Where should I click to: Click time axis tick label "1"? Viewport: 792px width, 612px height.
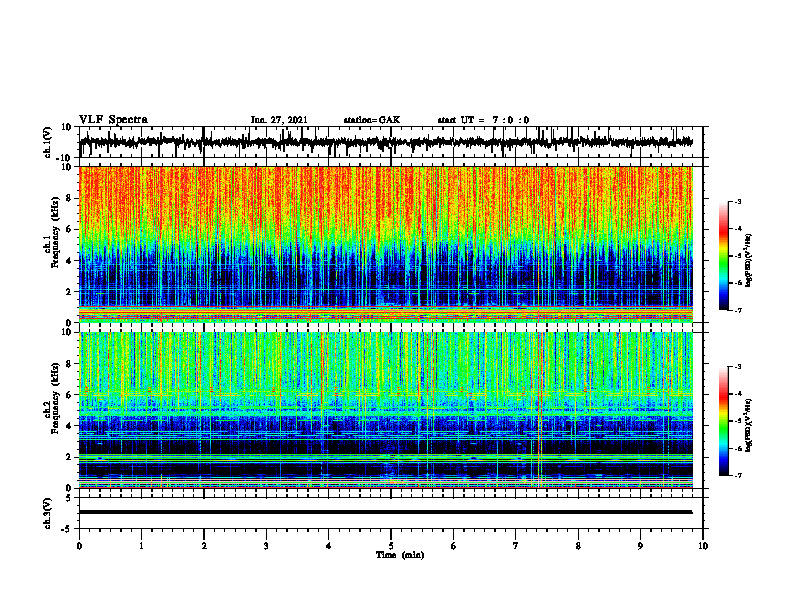coord(141,546)
